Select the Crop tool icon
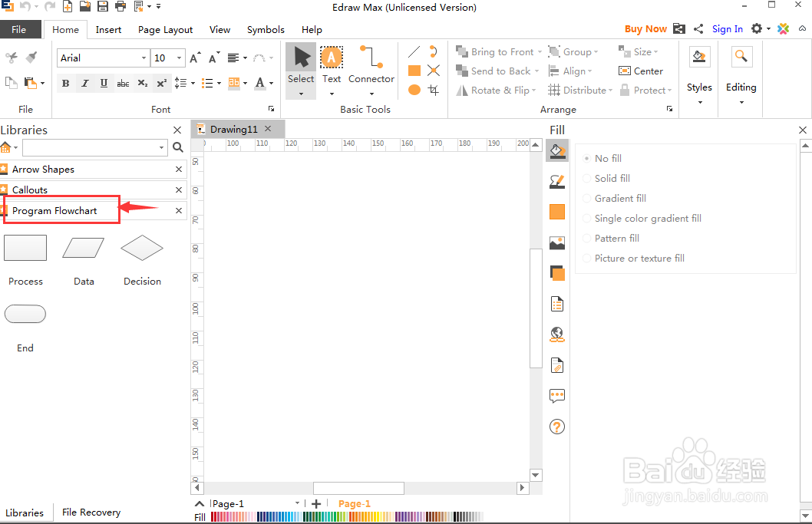The image size is (812, 524). click(x=434, y=90)
